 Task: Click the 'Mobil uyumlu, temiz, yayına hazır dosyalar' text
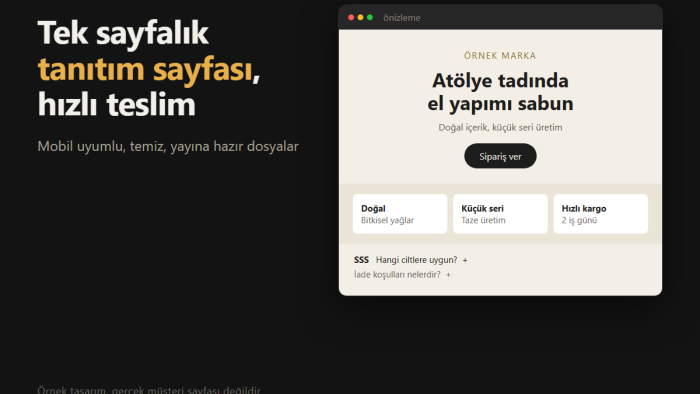click(x=168, y=146)
